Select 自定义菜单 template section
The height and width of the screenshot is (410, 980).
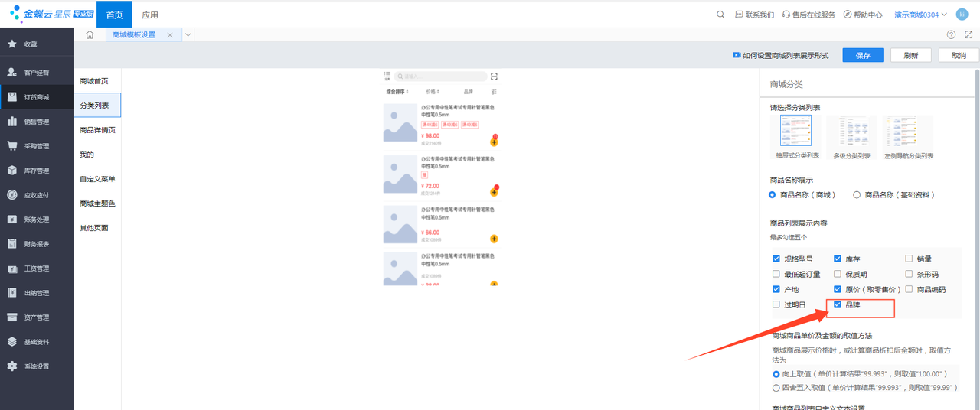97,179
